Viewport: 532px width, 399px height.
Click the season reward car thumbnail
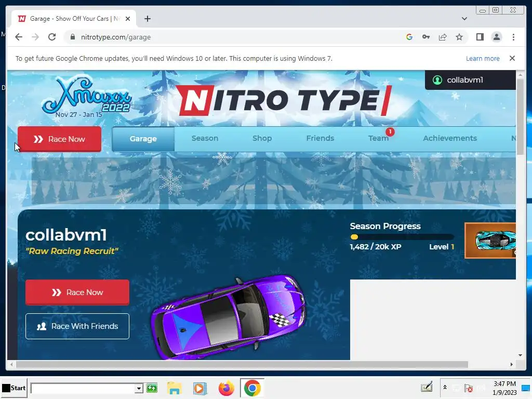[490, 241]
